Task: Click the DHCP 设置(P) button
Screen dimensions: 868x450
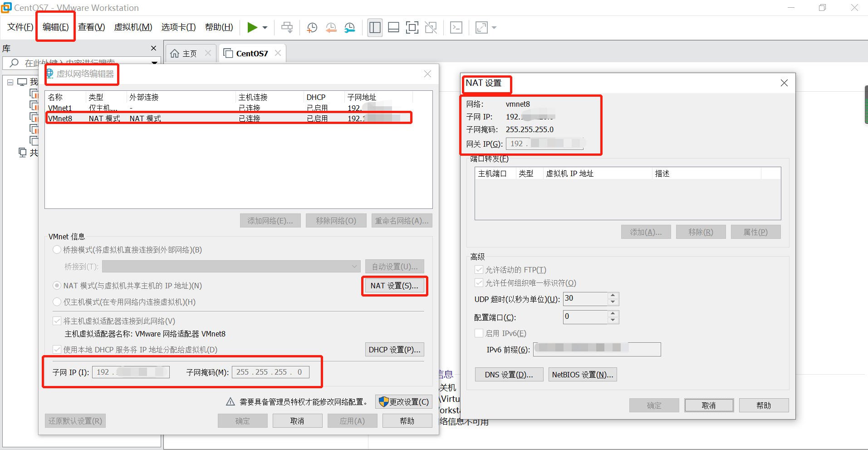Action: click(x=394, y=350)
